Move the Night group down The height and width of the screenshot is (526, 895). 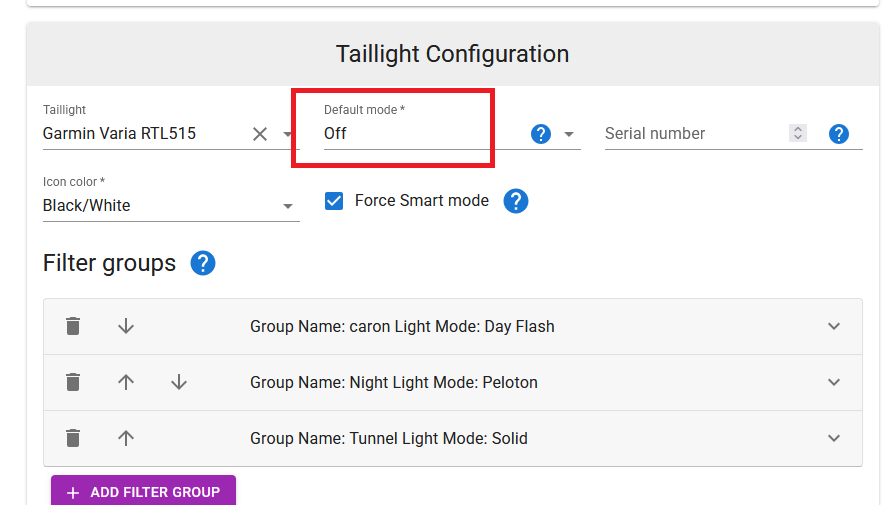click(x=179, y=382)
